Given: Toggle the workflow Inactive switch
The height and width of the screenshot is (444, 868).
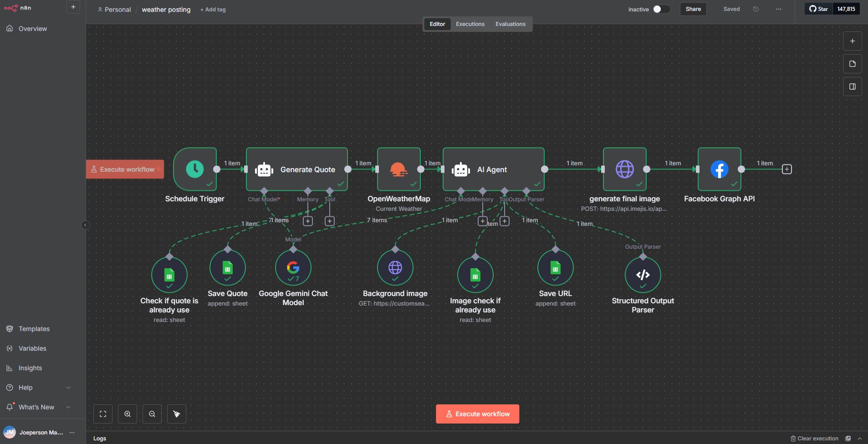Looking at the screenshot, I should (x=662, y=9).
